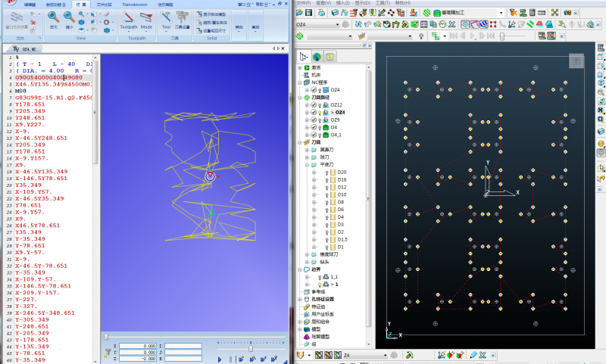606x364 pixels.
Task: Click the explorer tree tab icon
Action: [x=304, y=57]
